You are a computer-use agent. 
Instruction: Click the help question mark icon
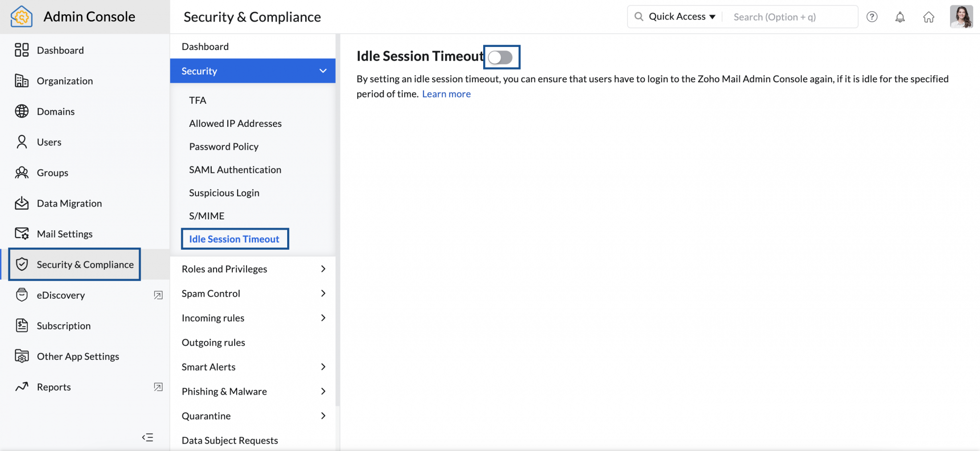click(872, 17)
